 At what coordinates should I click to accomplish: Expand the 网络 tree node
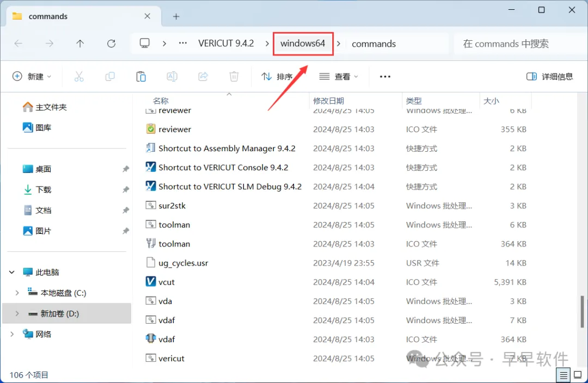click(x=11, y=334)
